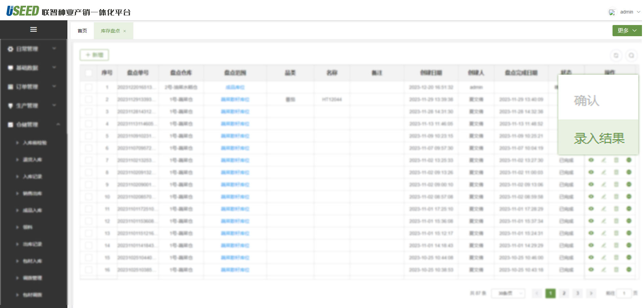
Task: Check the checkbox for row 5
Action: [89, 136]
